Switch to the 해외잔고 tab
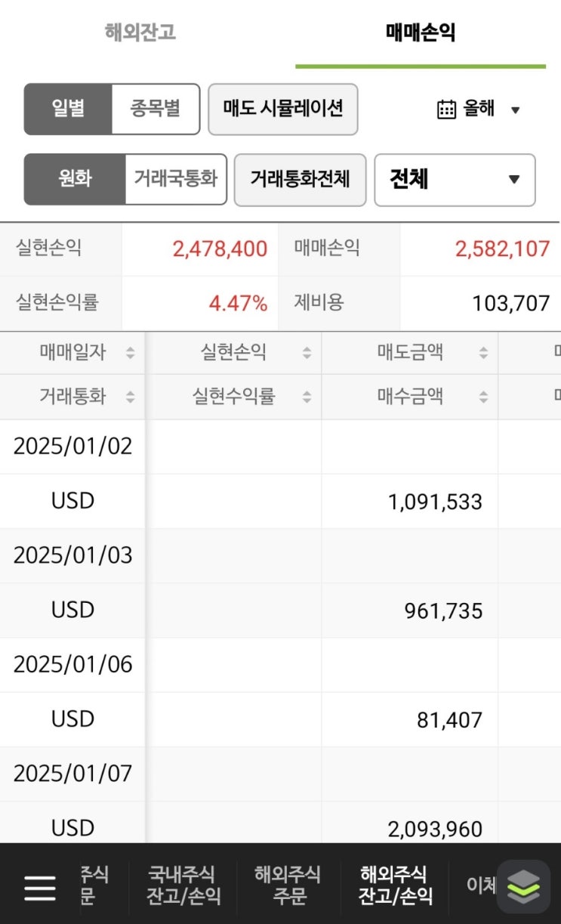The width and height of the screenshot is (561, 924). [140, 33]
